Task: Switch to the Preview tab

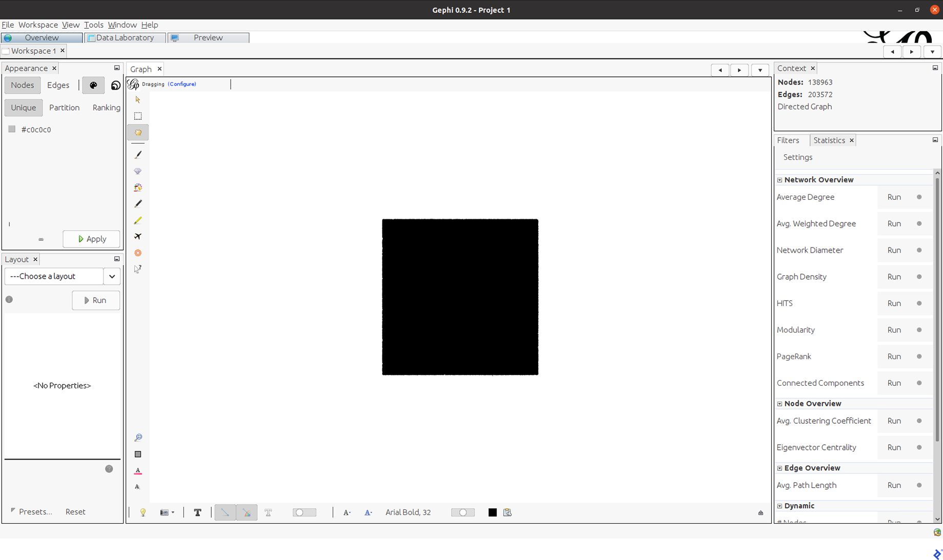Action: [208, 38]
